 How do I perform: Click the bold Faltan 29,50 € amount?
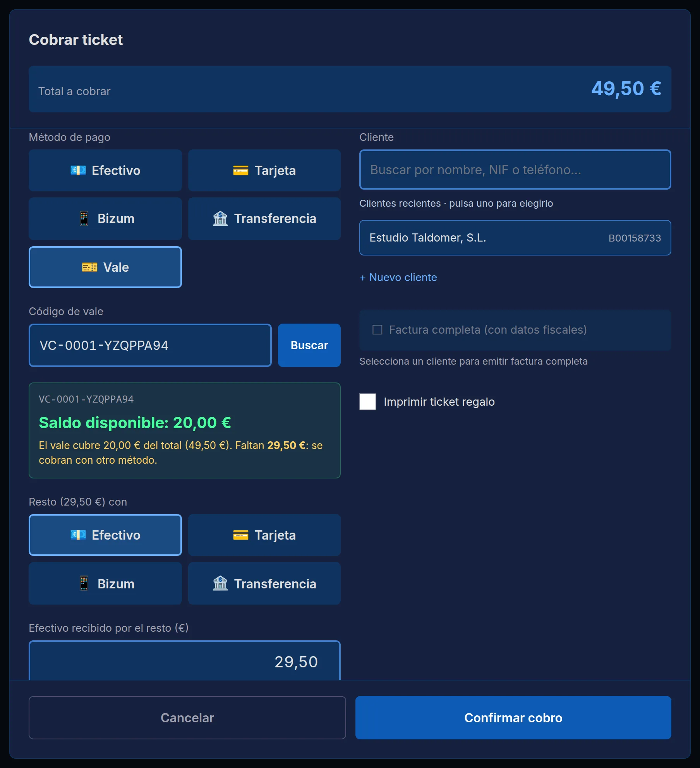coord(287,445)
